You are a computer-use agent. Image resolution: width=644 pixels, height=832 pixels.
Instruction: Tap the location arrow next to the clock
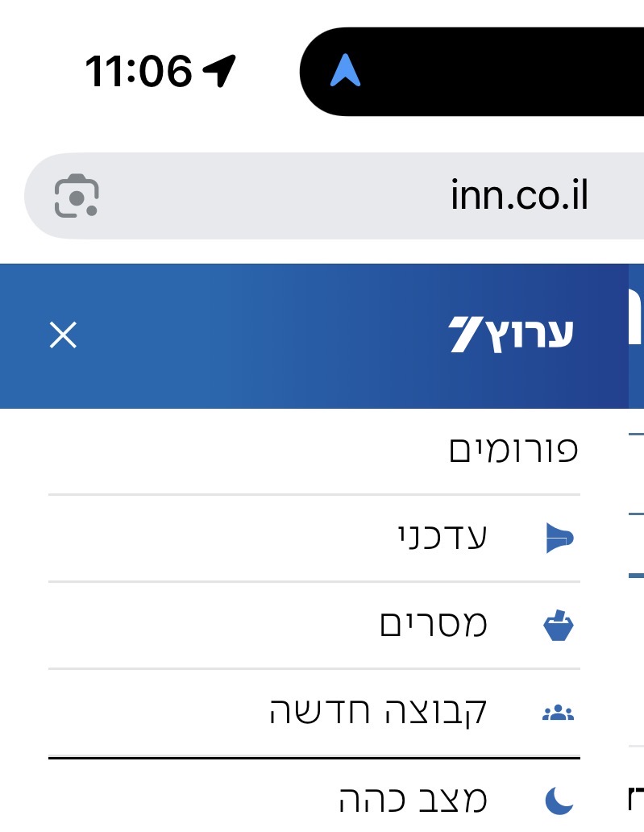(x=218, y=71)
